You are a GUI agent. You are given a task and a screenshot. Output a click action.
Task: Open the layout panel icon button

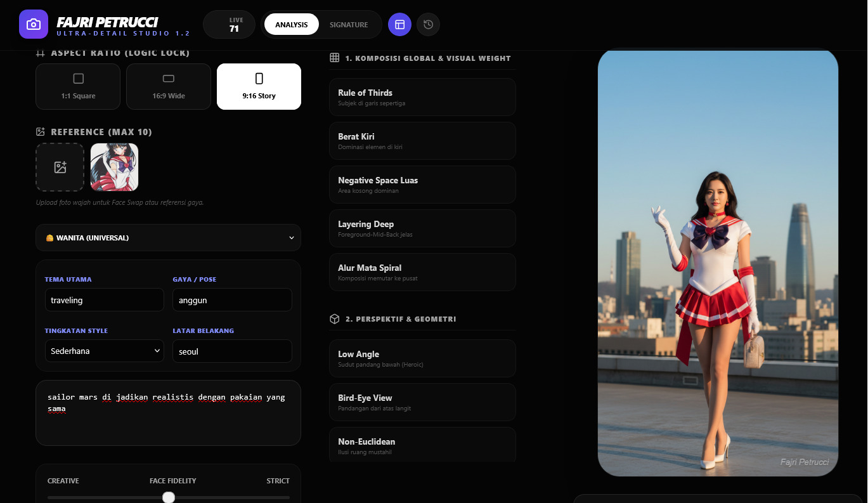(399, 25)
